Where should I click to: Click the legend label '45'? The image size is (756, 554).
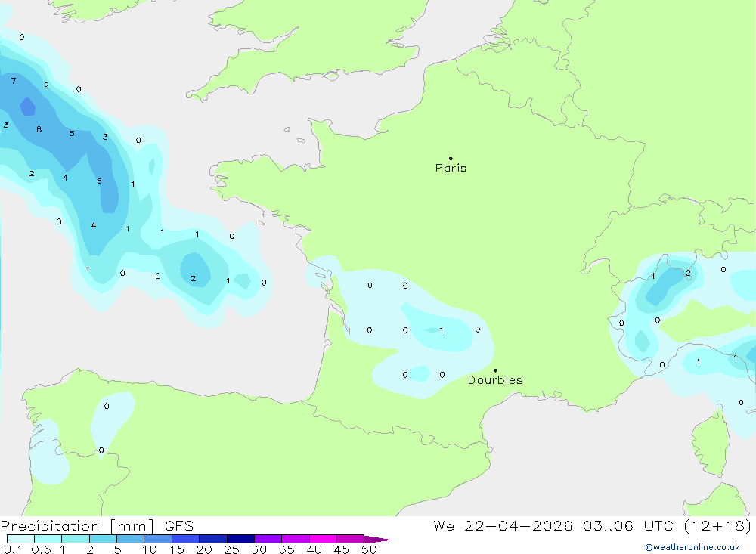[342, 549]
